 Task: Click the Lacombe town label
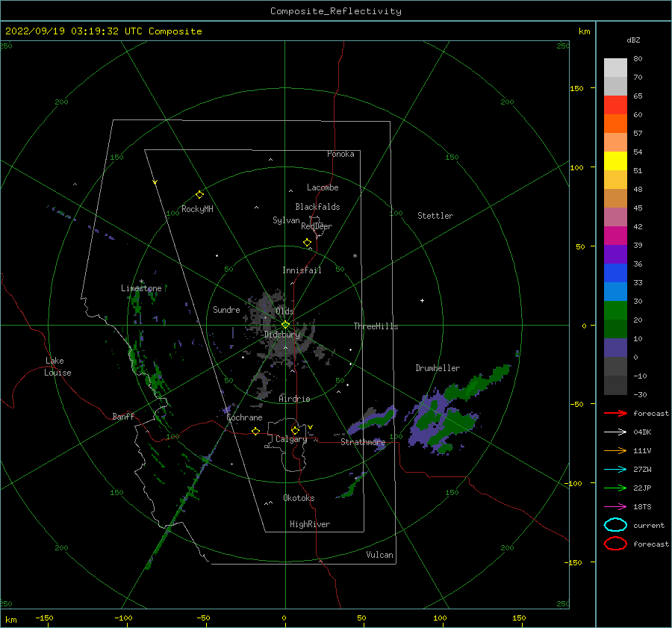pyautogui.click(x=323, y=187)
